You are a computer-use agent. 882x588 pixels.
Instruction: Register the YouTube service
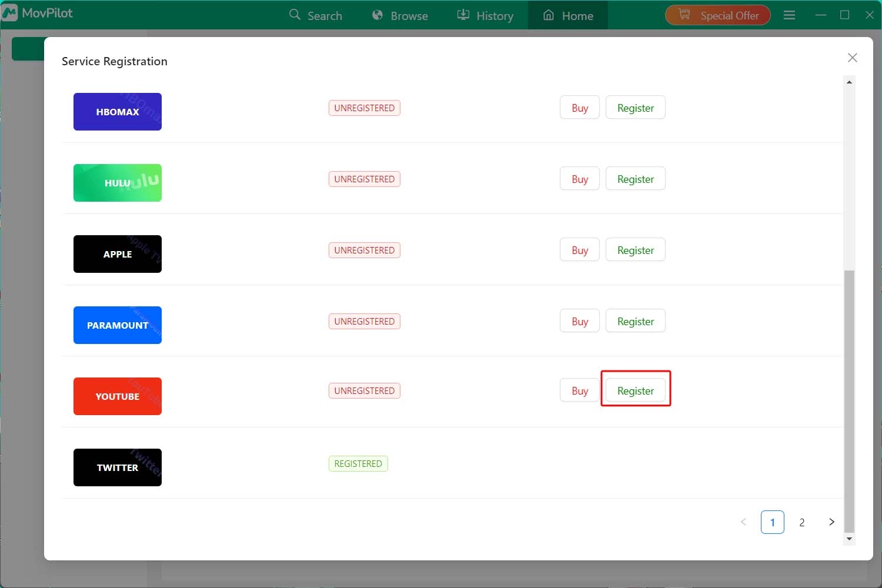point(635,390)
